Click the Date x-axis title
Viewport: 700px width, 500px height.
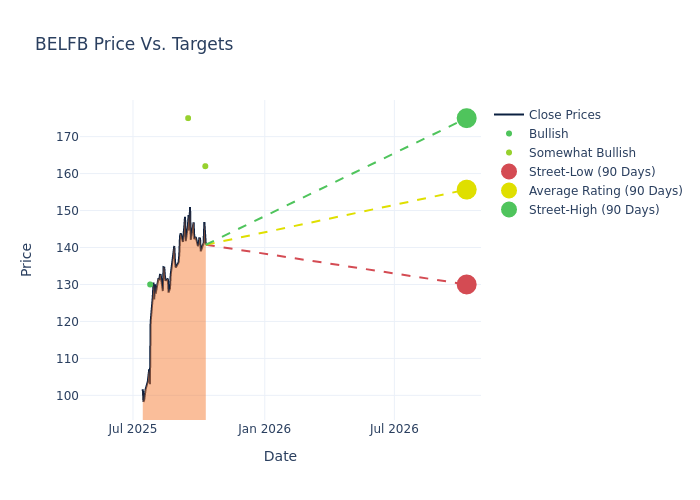coord(280,456)
